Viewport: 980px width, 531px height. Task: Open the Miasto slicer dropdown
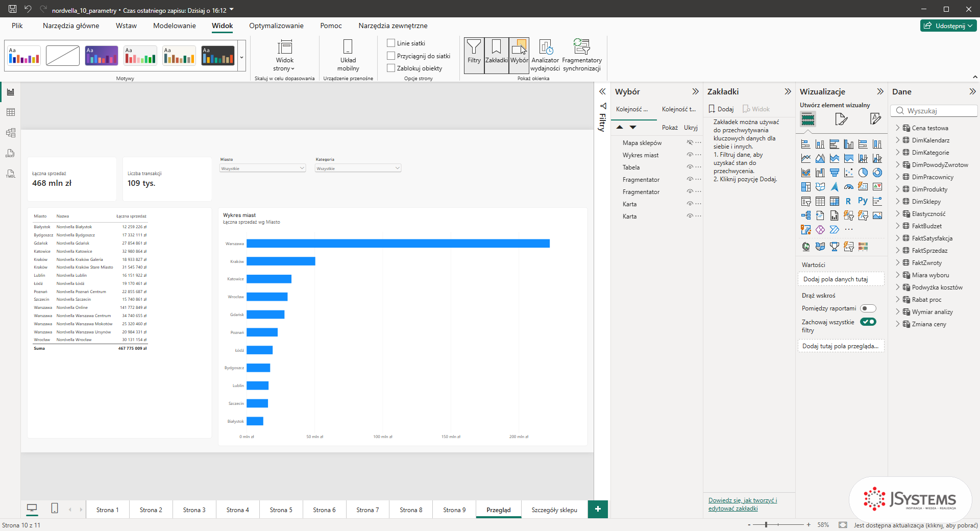pos(263,168)
